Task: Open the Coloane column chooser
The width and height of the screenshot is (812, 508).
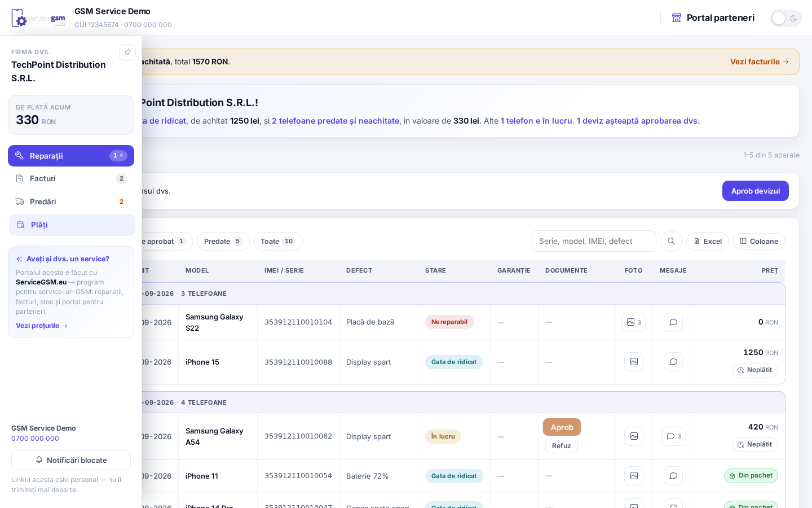Action: [x=759, y=241]
